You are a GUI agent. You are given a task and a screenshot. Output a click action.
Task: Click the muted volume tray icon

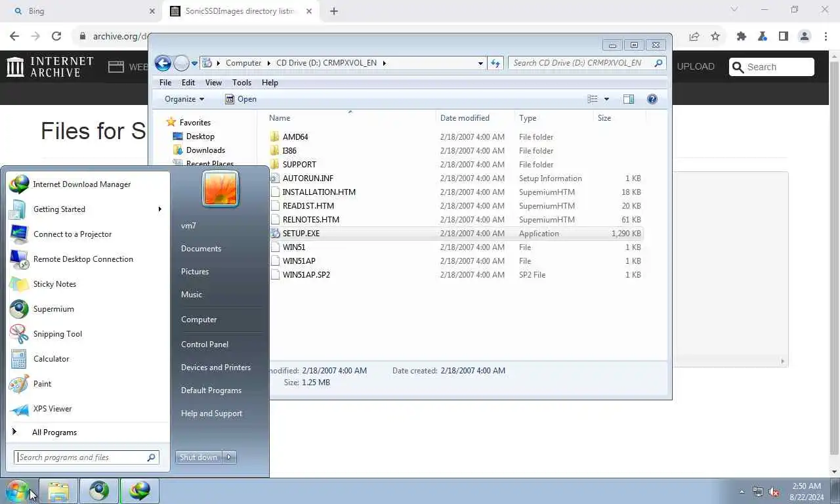[x=774, y=492]
